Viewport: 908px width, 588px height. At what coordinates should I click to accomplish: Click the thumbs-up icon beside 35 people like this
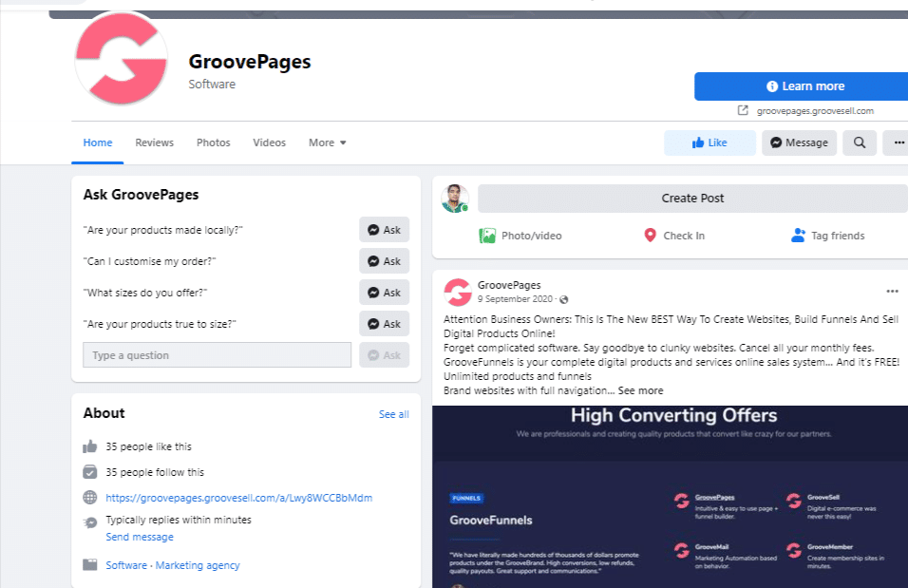[x=90, y=446]
